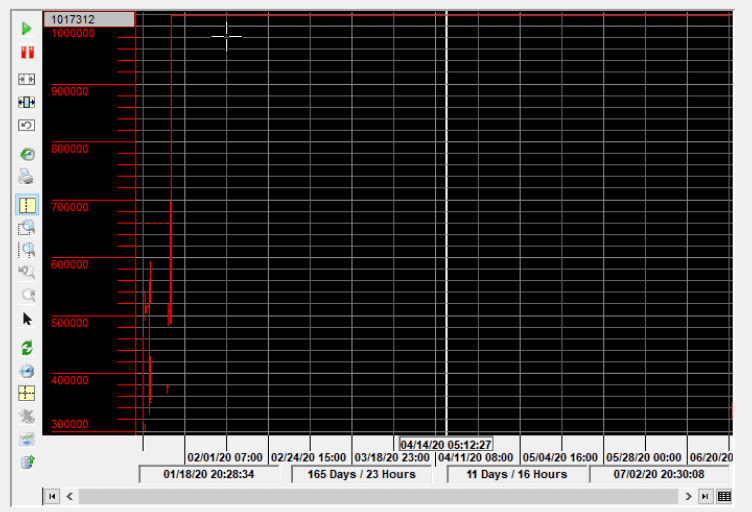Image resolution: width=752 pixels, height=512 pixels.
Task: Click the 165 Days / 23 Hours span field
Action: click(x=361, y=474)
